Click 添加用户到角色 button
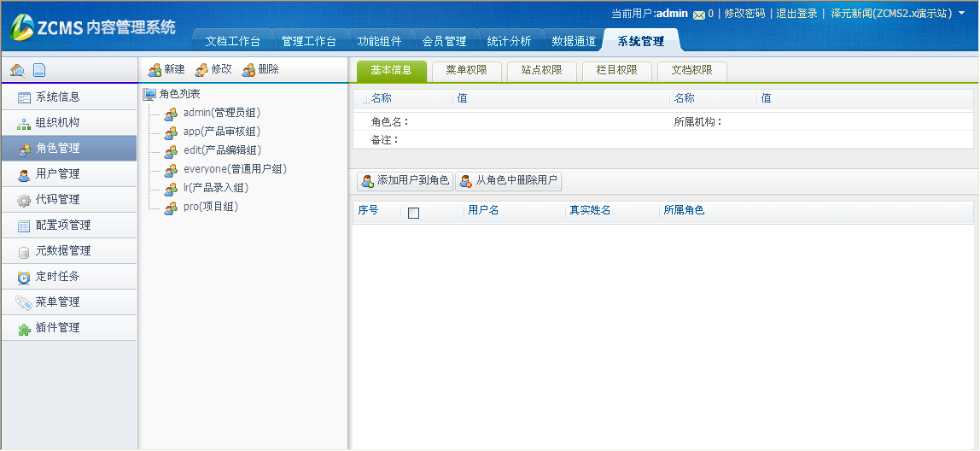 coord(405,181)
